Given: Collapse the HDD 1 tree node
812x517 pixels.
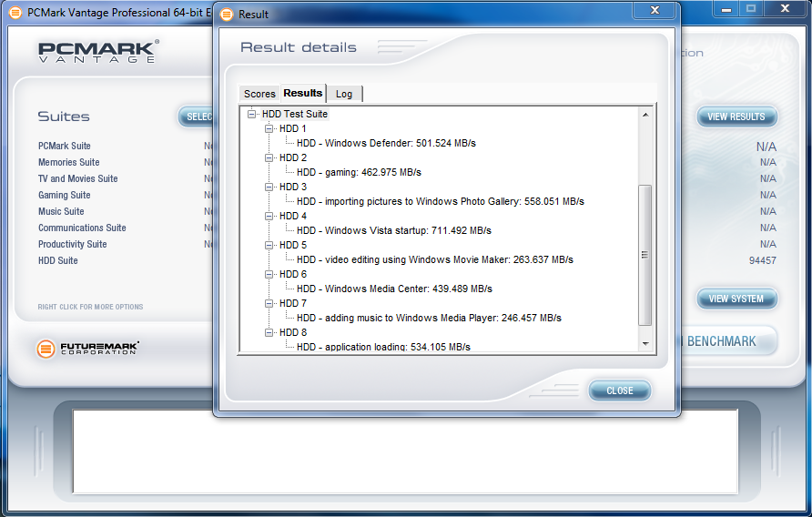Looking at the screenshot, I should (x=269, y=128).
